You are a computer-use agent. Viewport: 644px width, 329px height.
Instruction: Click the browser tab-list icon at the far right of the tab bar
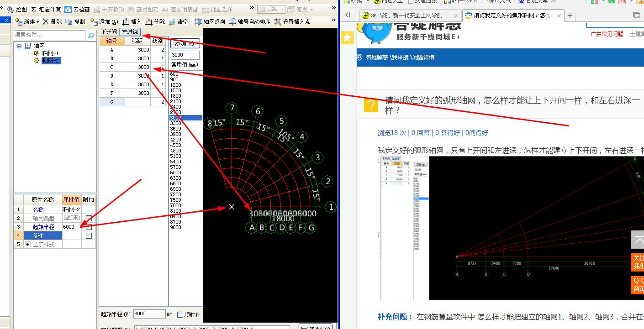pos(637,15)
